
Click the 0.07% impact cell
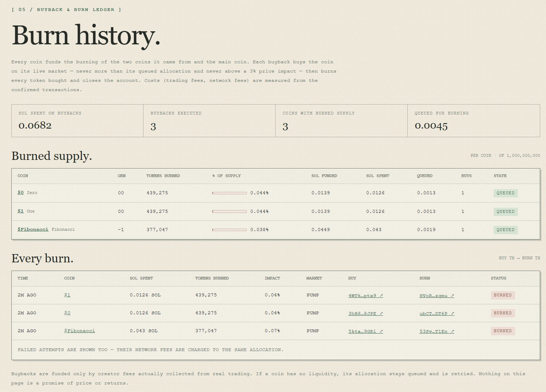tap(272, 331)
